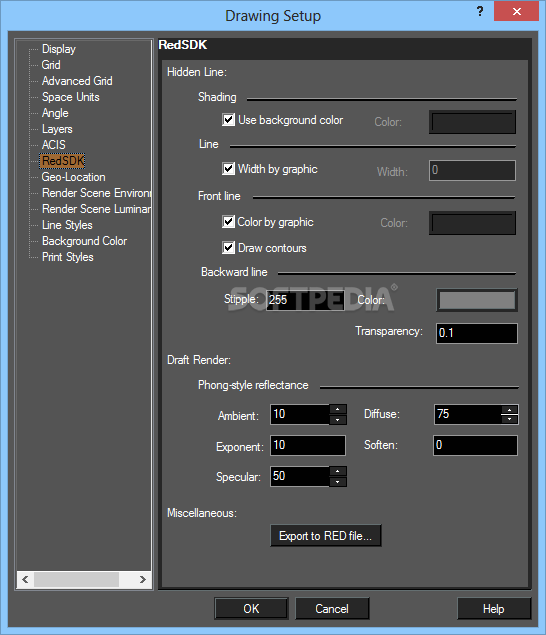Open Advanced Grid settings page
546x635 pixels.
pos(77,81)
